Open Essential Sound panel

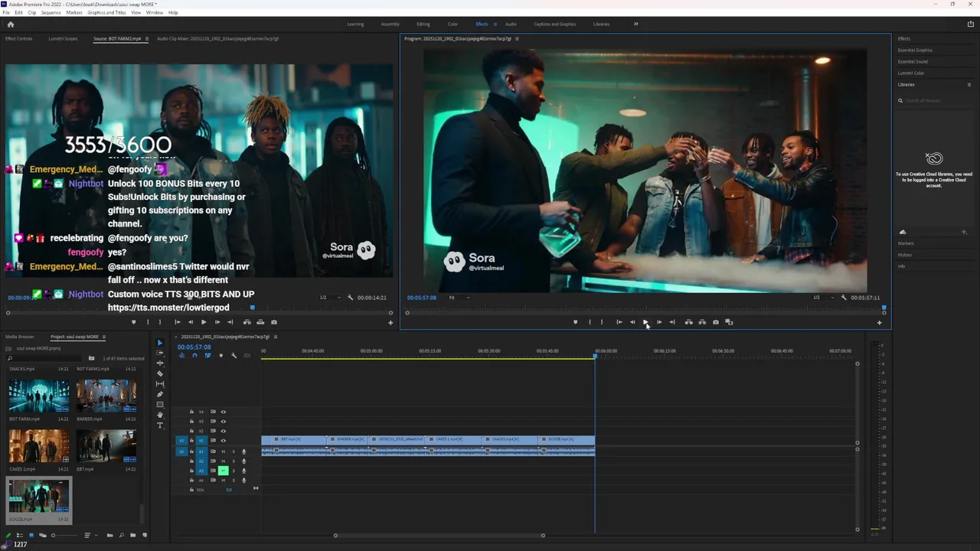[913, 62]
